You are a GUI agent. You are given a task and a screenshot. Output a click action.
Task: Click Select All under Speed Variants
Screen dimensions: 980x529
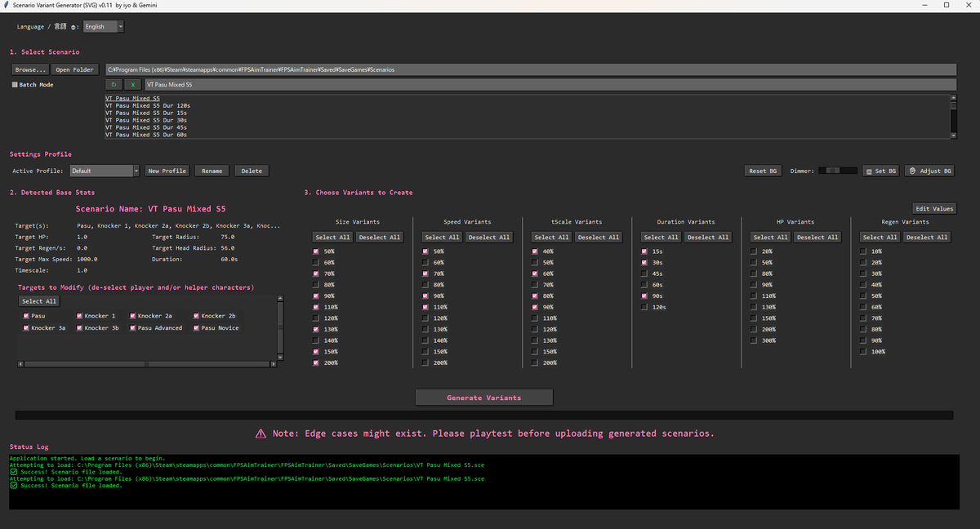click(x=442, y=237)
